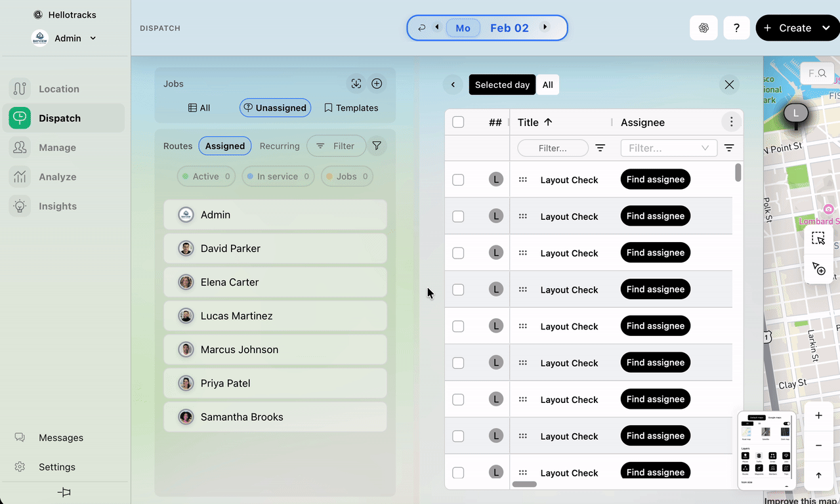Click the import jobs icon beside Jobs
The width and height of the screenshot is (840, 504).
[x=356, y=83]
